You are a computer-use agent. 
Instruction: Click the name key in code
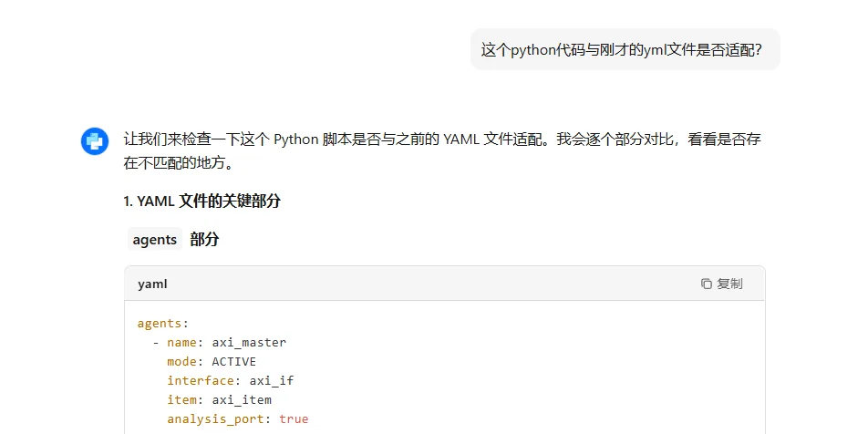181,343
